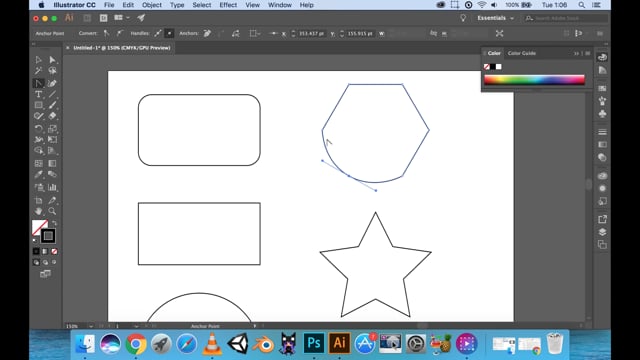The height and width of the screenshot is (360, 640).
Task: Select the Perspective Grid tool
Action: (x=52, y=151)
